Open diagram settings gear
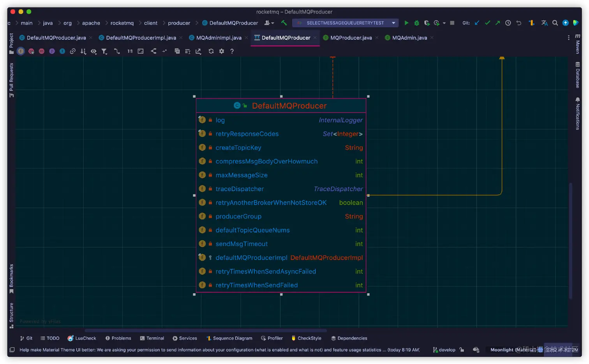 (222, 51)
